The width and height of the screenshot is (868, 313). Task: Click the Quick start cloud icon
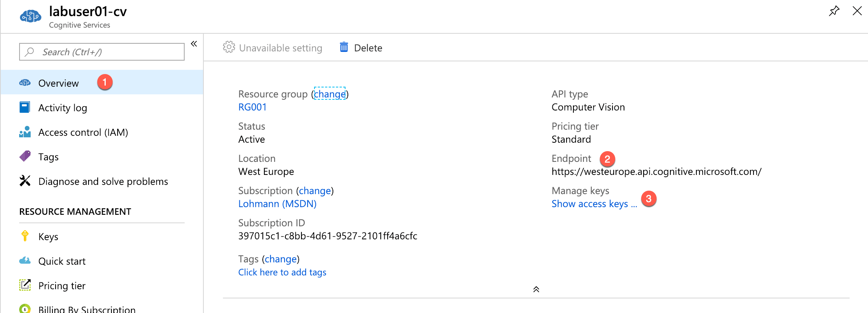[25, 261]
